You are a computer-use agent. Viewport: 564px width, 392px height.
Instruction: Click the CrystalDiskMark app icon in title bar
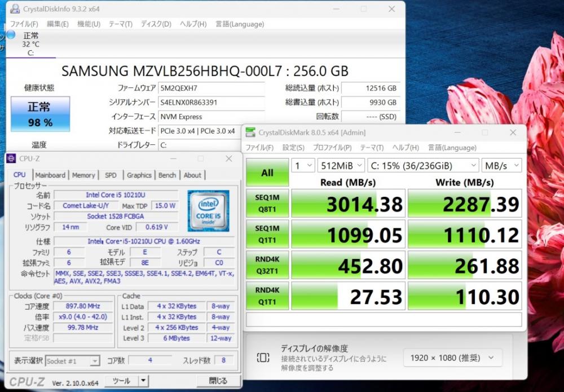point(250,133)
